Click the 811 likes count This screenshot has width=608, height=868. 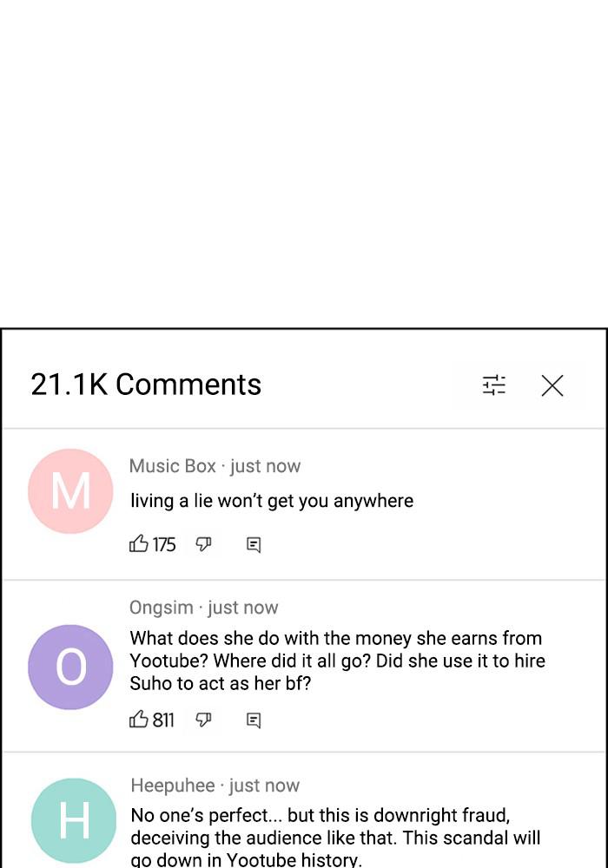click(x=163, y=720)
